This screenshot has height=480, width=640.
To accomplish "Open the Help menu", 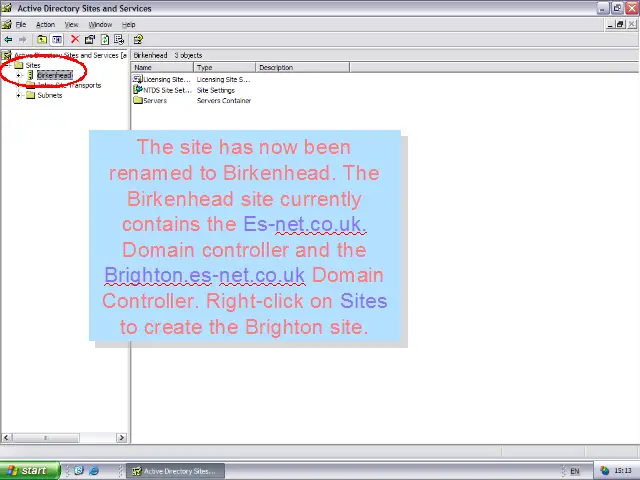I will [x=129, y=24].
